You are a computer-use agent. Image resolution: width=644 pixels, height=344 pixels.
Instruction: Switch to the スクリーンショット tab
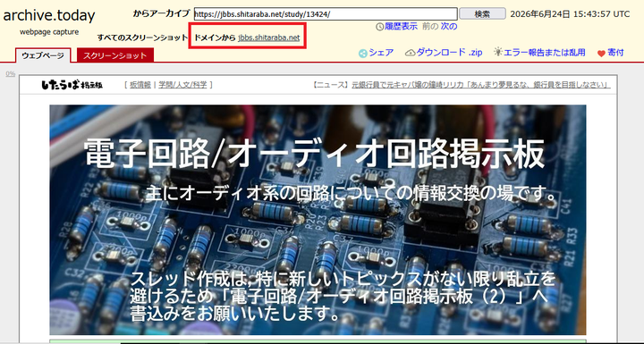click(115, 55)
